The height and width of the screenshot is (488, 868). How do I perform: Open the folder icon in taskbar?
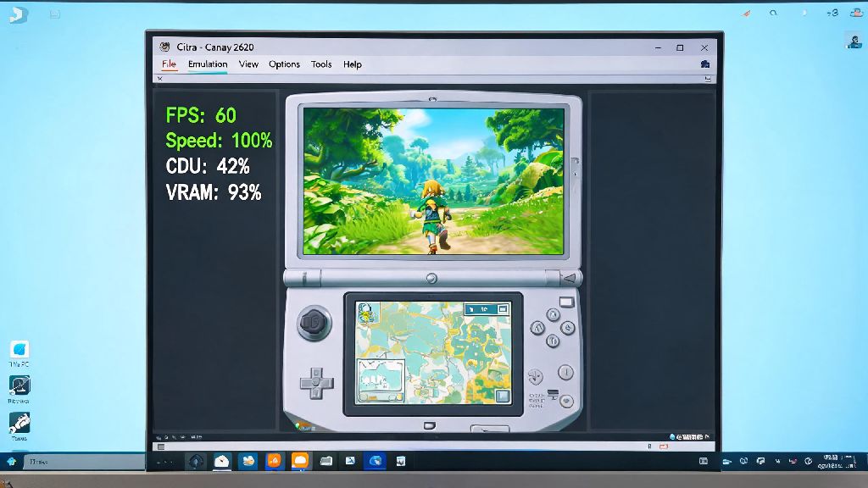tap(326, 461)
